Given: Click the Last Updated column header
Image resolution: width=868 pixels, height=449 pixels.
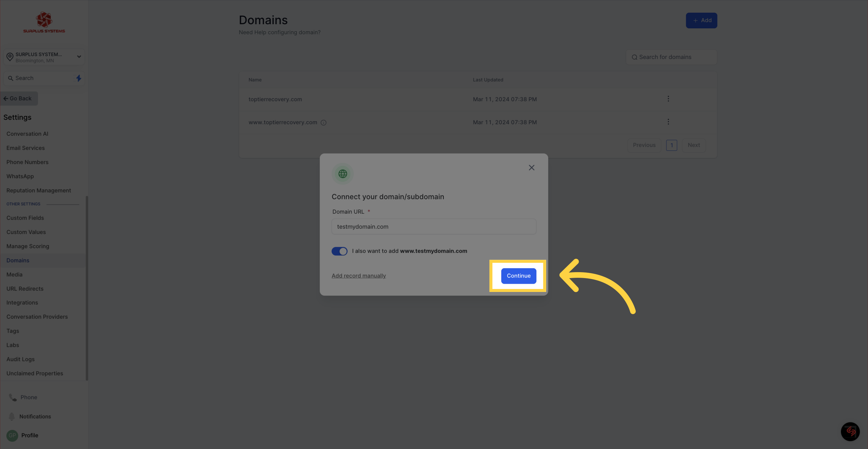Looking at the screenshot, I should click(x=488, y=80).
